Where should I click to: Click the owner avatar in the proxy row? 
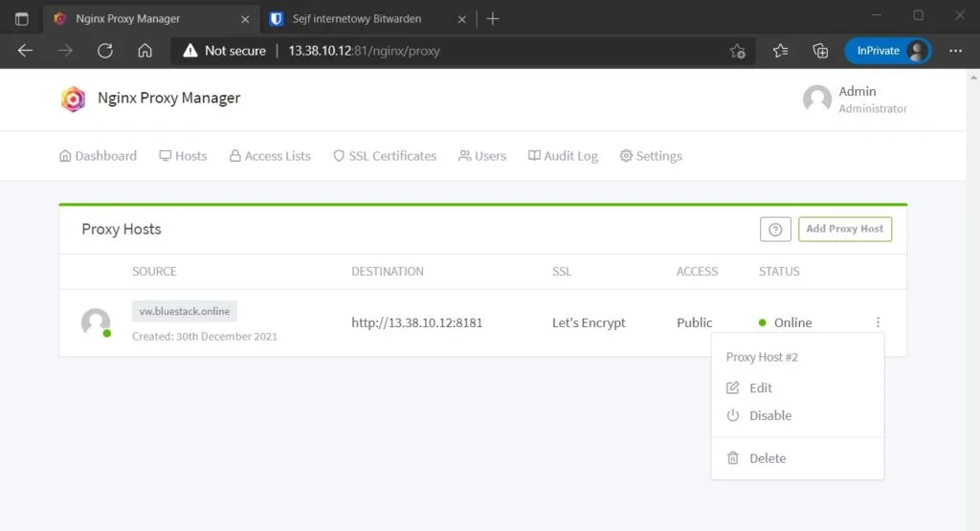tap(97, 322)
